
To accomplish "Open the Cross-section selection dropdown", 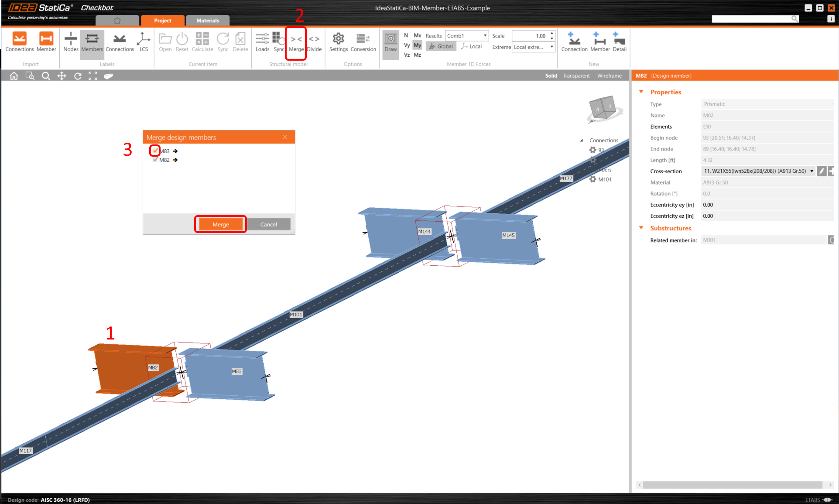I will [812, 171].
